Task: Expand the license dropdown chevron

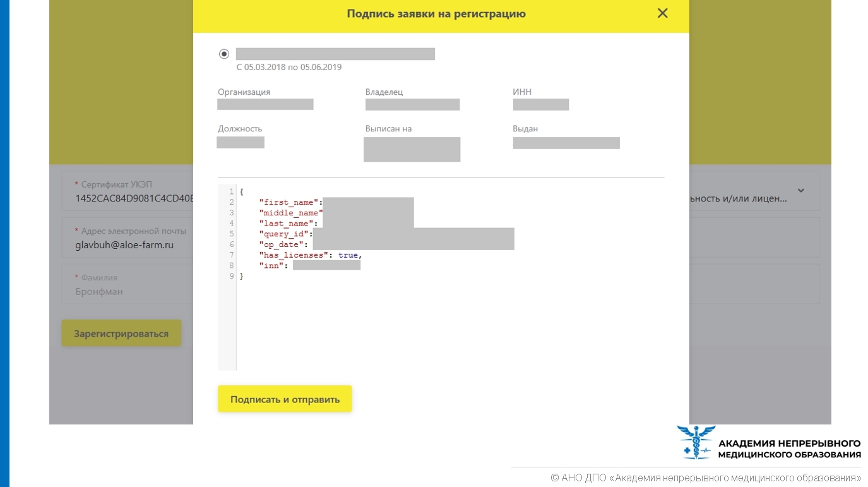Action: 801,191
